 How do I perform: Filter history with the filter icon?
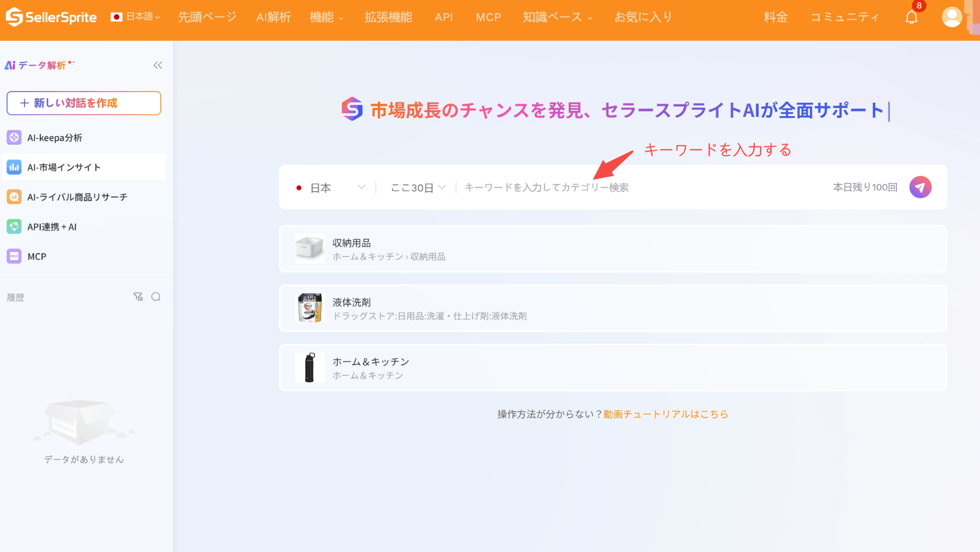coord(138,297)
